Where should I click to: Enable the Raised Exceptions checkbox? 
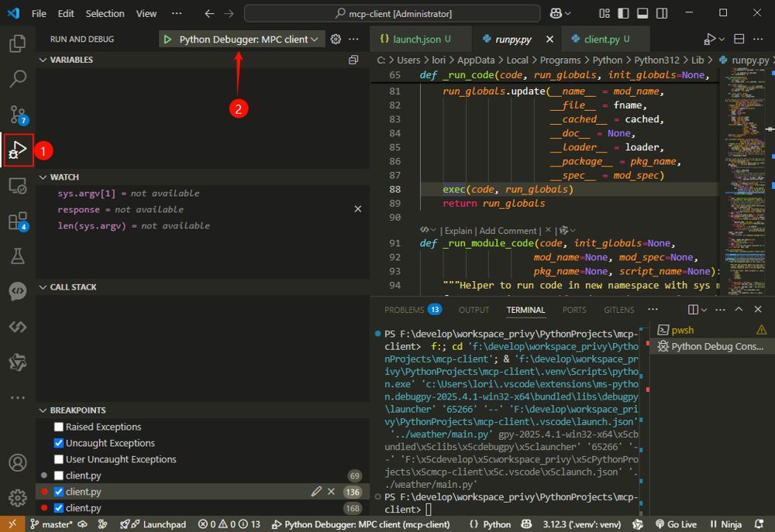click(59, 427)
